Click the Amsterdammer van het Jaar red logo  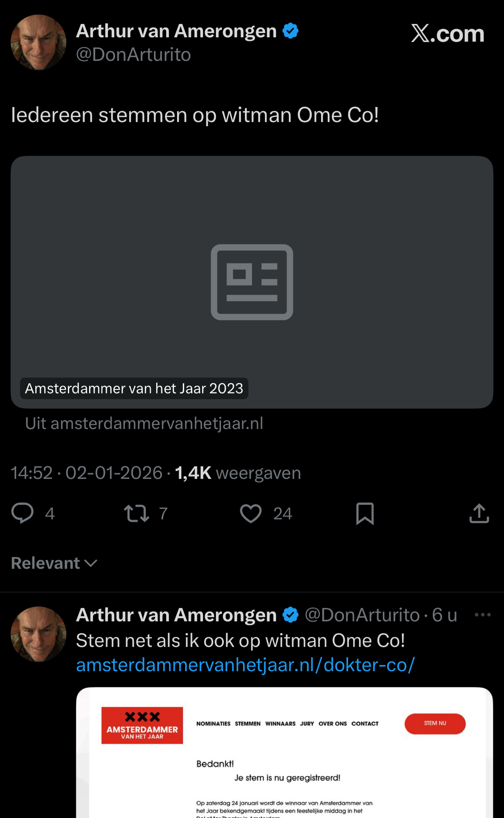tap(142, 725)
